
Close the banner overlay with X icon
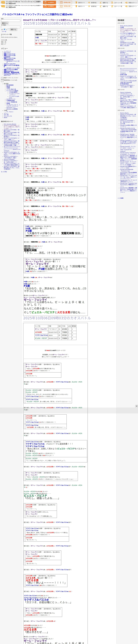pyautogui.click(x=136, y=406)
